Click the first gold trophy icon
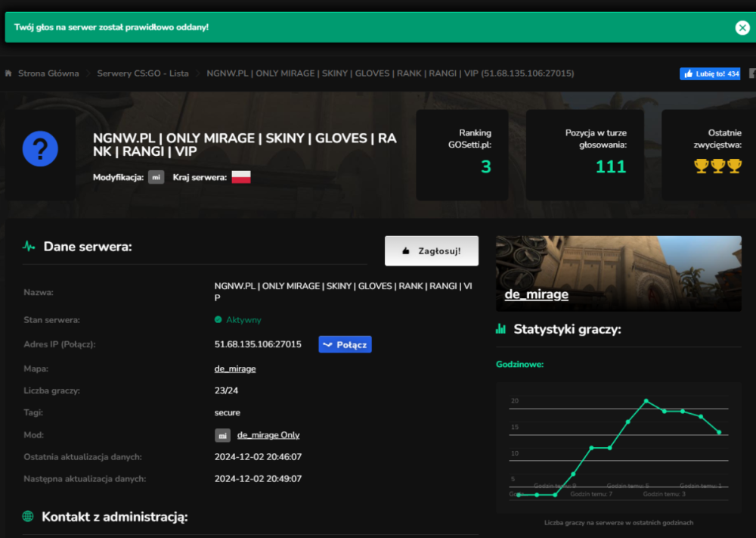This screenshot has height=538, width=756. (701, 166)
